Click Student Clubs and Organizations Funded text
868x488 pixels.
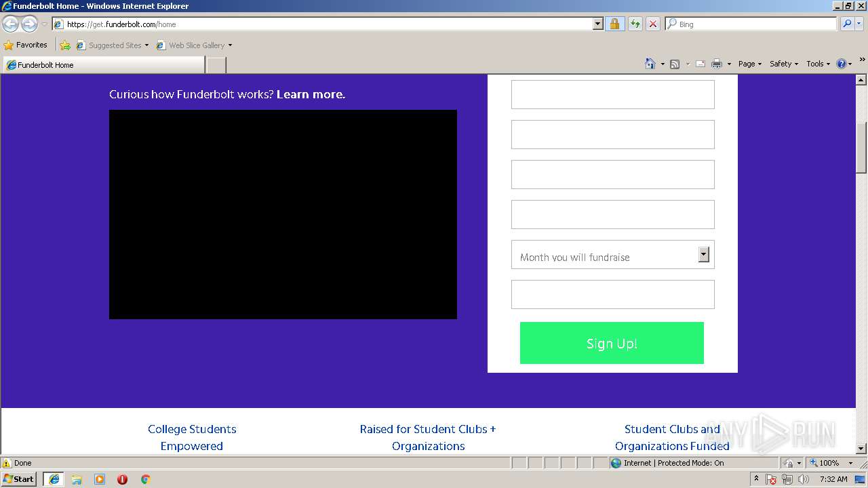click(x=672, y=437)
